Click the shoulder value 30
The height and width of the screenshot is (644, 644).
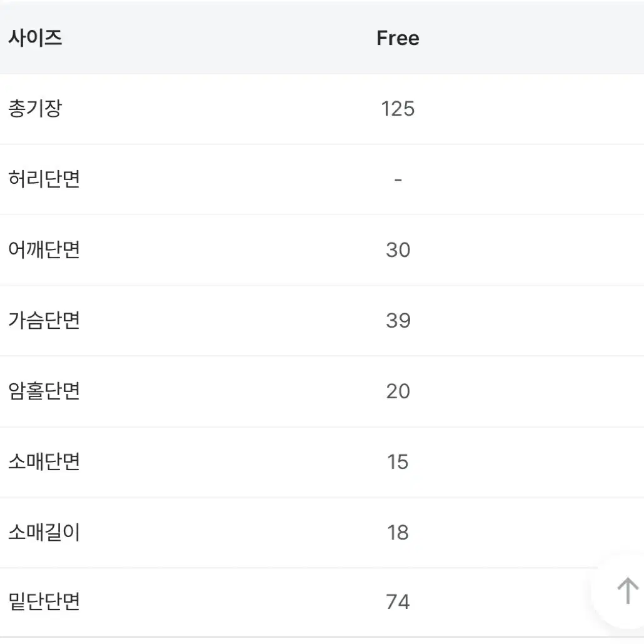(x=398, y=250)
